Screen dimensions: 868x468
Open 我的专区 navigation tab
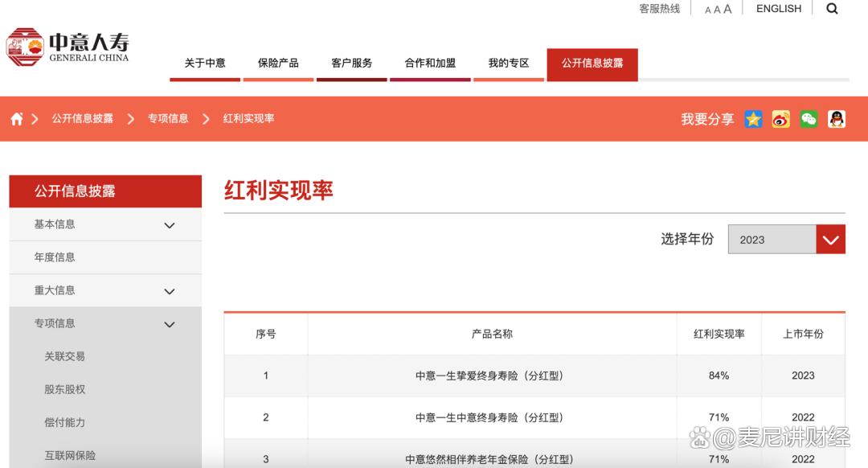509,64
